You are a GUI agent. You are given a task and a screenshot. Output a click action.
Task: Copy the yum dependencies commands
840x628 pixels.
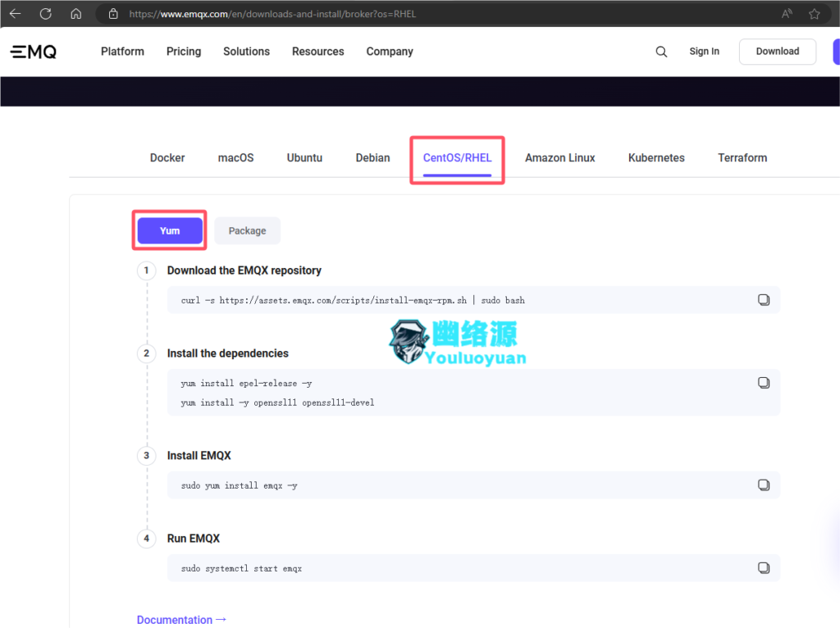pos(764,383)
